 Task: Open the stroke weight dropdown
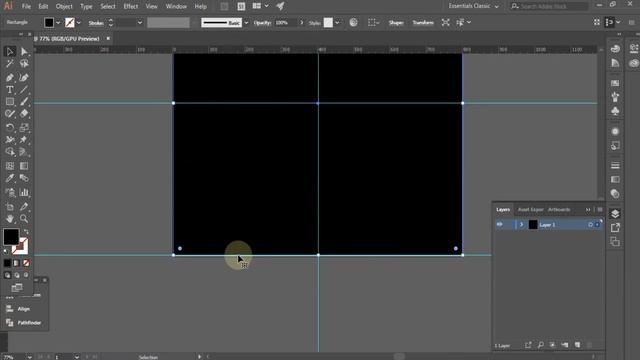pyautogui.click(x=140, y=23)
